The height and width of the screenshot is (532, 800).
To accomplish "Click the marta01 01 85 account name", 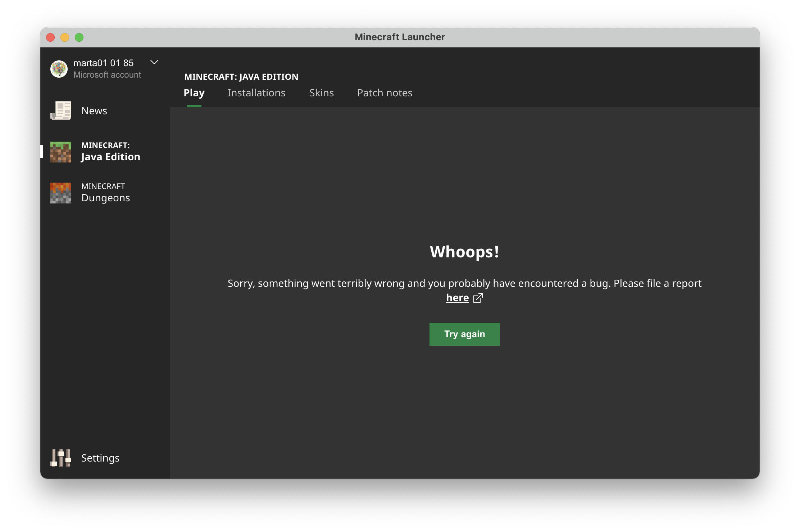I will pyautogui.click(x=103, y=63).
